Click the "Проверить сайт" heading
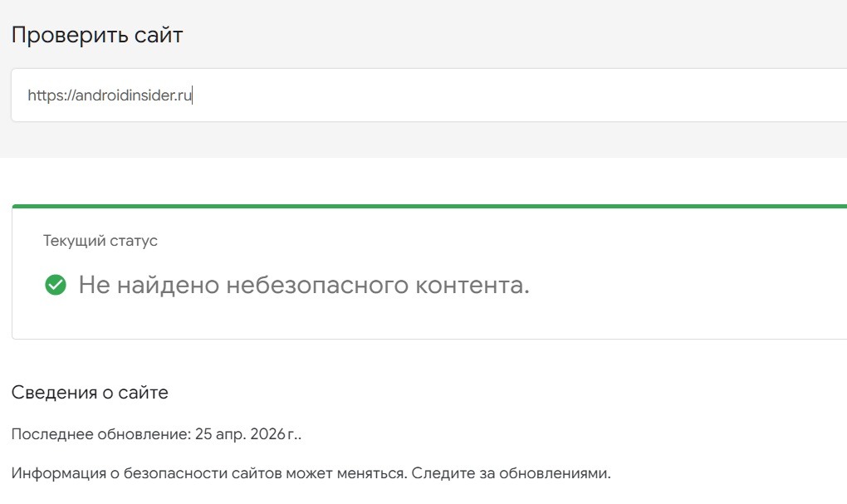847x504 pixels. point(97,36)
